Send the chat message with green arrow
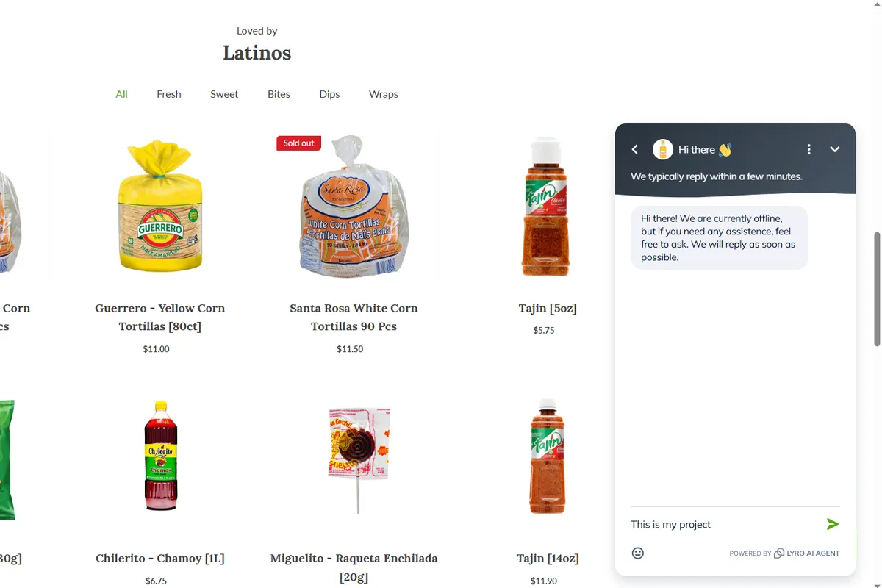The width and height of the screenshot is (882, 588). pos(832,524)
